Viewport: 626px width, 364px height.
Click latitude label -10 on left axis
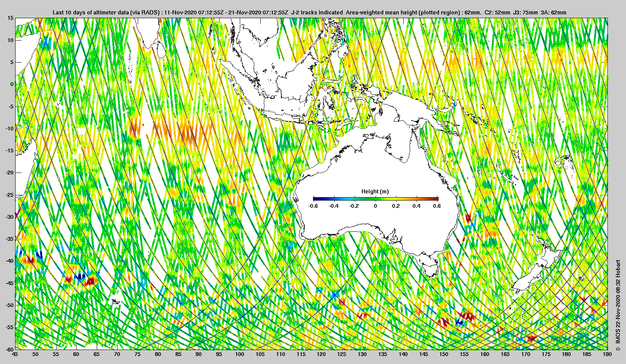pos(9,129)
